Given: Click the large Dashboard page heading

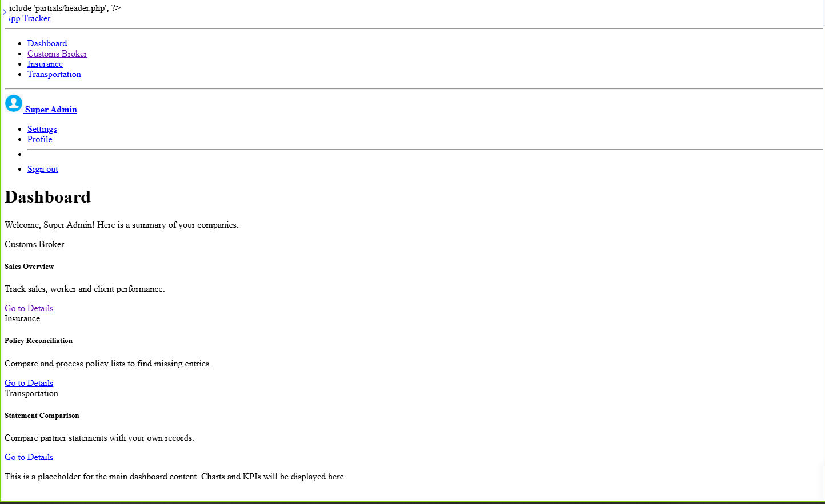Looking at the screenshot, I should point(48,197).
